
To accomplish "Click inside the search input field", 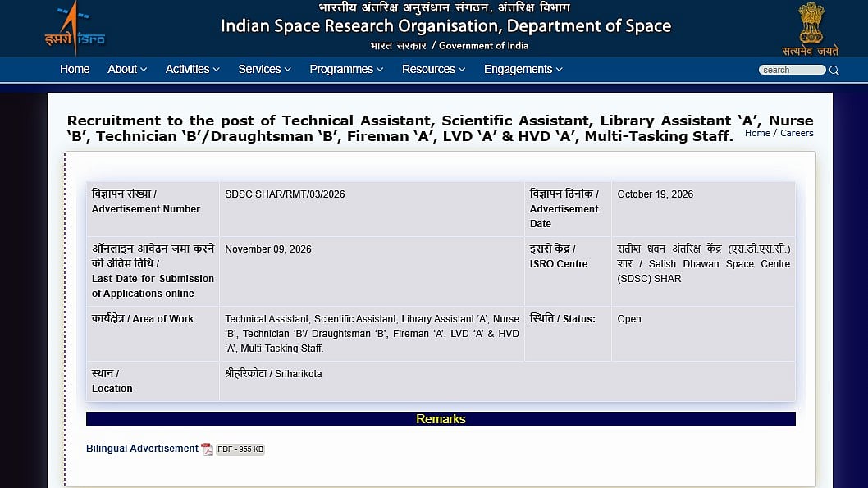I will 792,70.
